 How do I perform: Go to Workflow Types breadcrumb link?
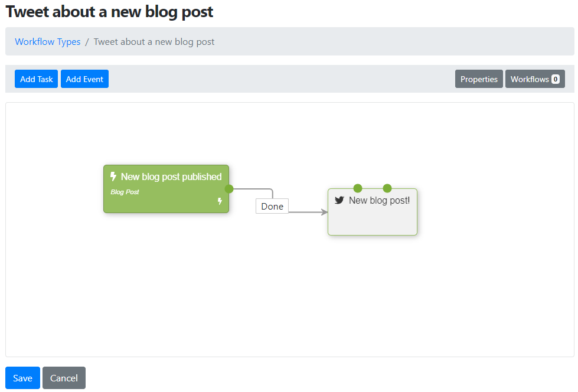(x=48, y=42)
